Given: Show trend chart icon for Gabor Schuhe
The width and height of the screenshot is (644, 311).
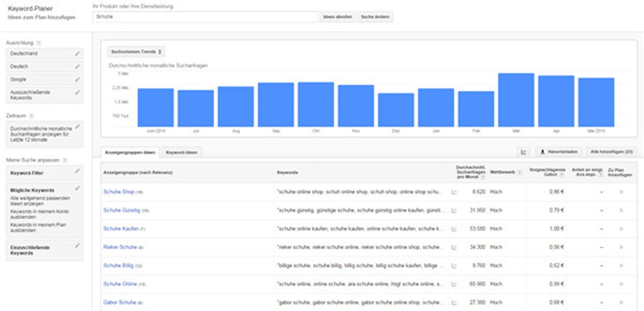Looking at the screenshot, I should (454, 302).
